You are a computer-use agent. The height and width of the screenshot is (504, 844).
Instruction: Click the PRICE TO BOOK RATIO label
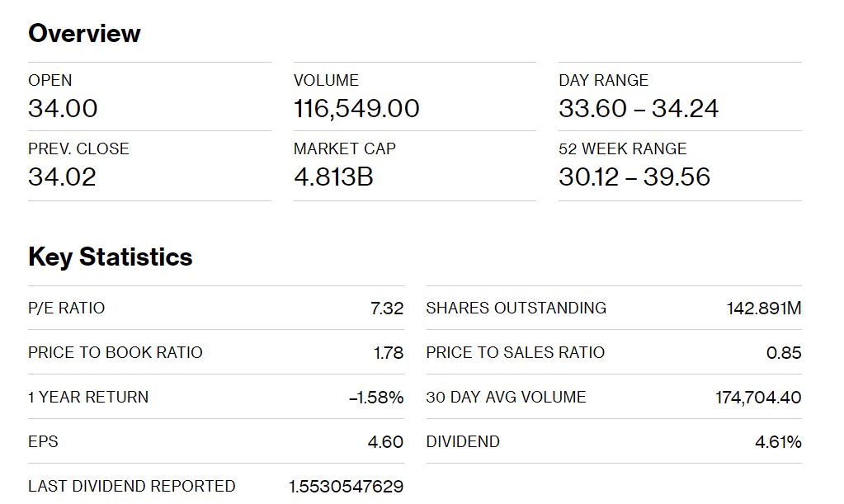point(116,353)
